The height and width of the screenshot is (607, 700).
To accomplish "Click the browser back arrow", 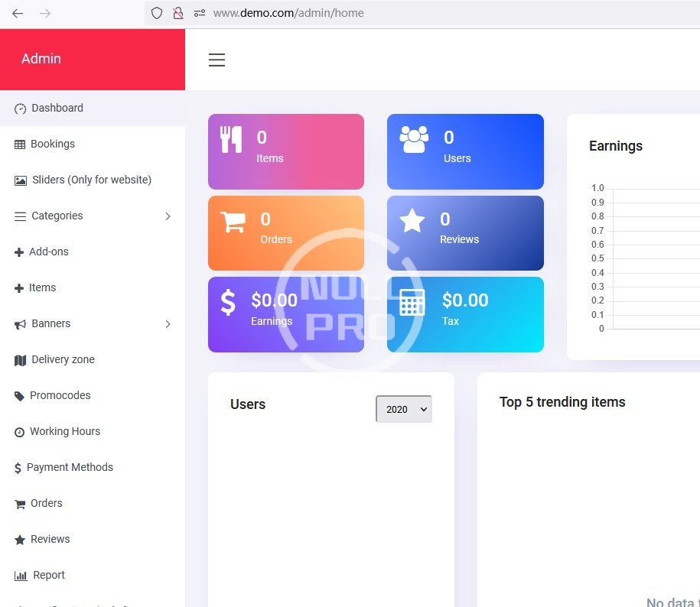I will coord(18,13).
